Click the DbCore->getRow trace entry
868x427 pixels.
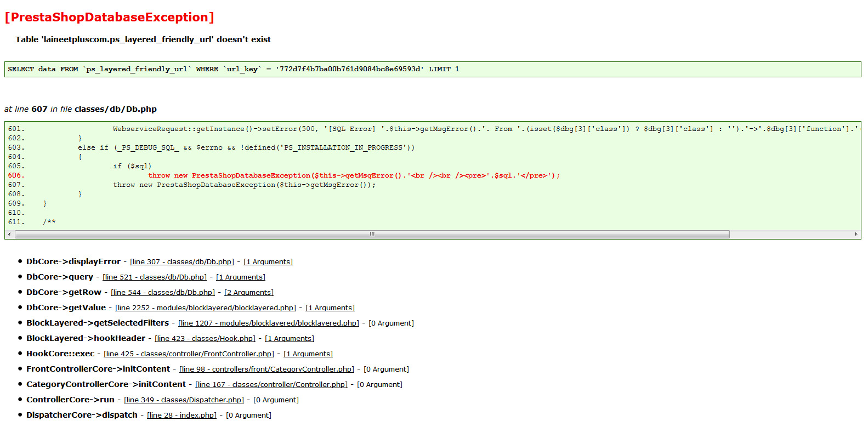[64, 293]
